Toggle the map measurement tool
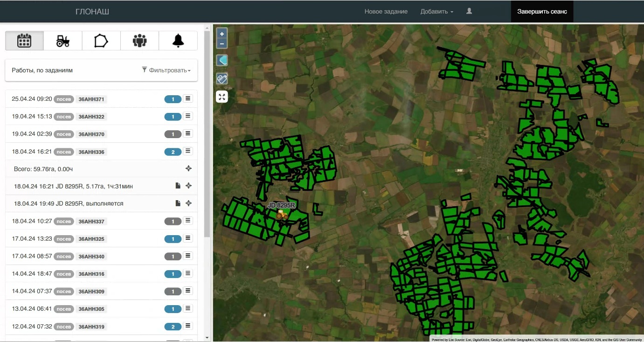The image size is (644, 342). 222,79
